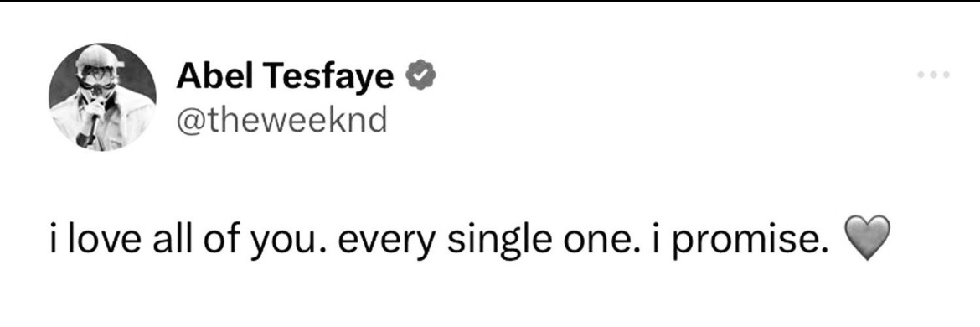Open Abel Tesfaye's round profile picture
980x327 pixels.
click(x=102, y=97)
